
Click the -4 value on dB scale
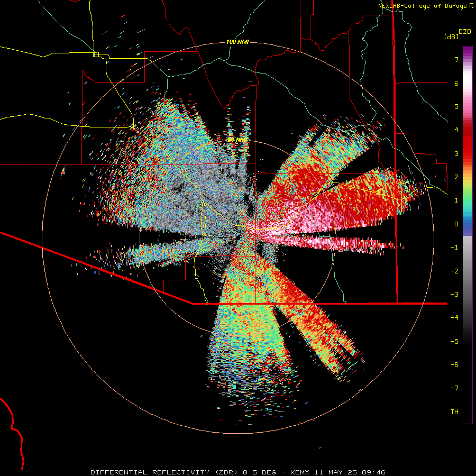[x=454, y=318]
